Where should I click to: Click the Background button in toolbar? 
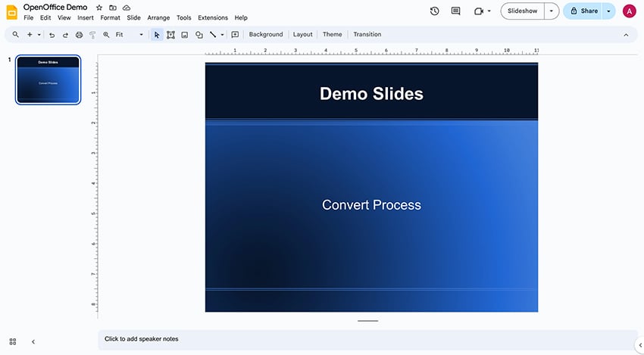[x=265, y=35]
